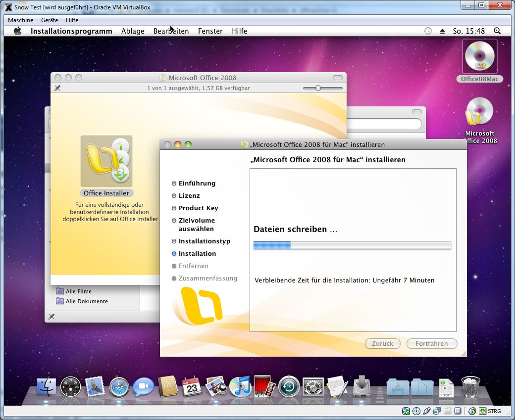Click the eject icon in menu bar
This screenshot has width=515, height=420.
click(442, 31)
